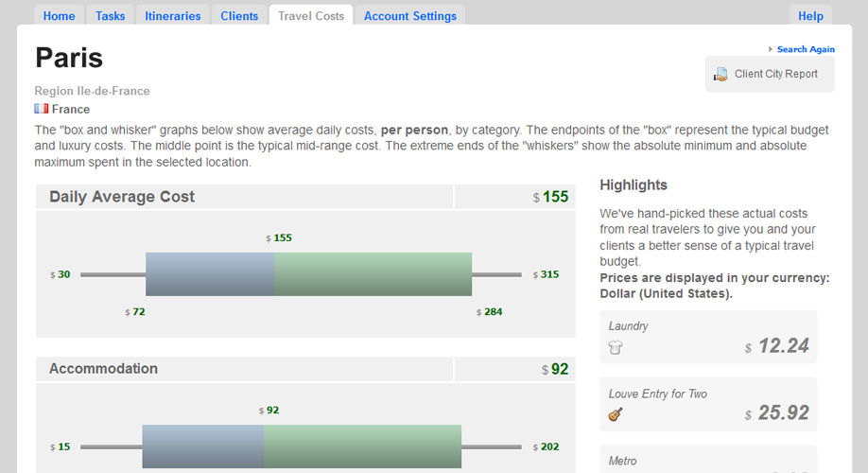
Task: Click the $25.92 Louve Entry price
Action: coord(776,413)
